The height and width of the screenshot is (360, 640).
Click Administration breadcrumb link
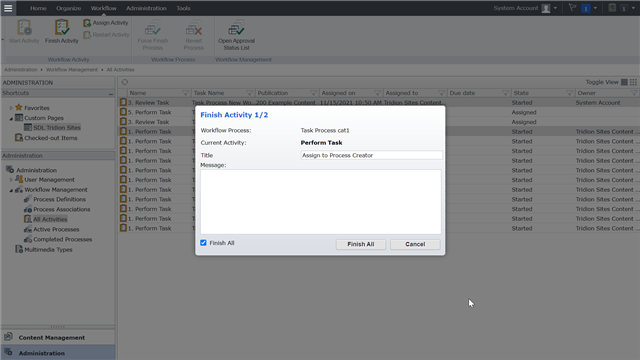tap(21, 70)
